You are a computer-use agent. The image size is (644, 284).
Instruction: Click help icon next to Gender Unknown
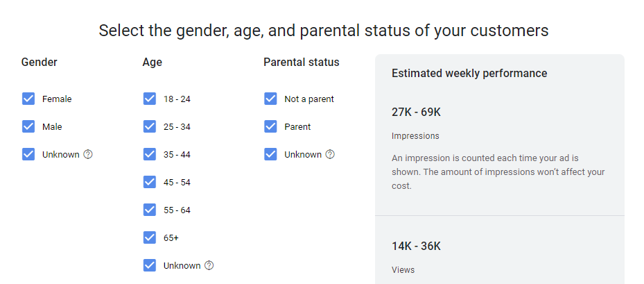[x=88, y=154]
